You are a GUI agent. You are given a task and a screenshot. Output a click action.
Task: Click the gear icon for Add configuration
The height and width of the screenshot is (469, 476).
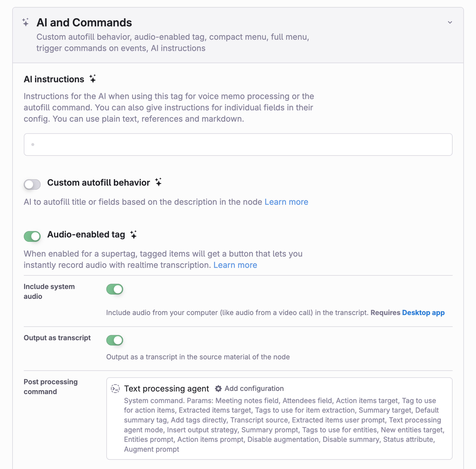218,388
